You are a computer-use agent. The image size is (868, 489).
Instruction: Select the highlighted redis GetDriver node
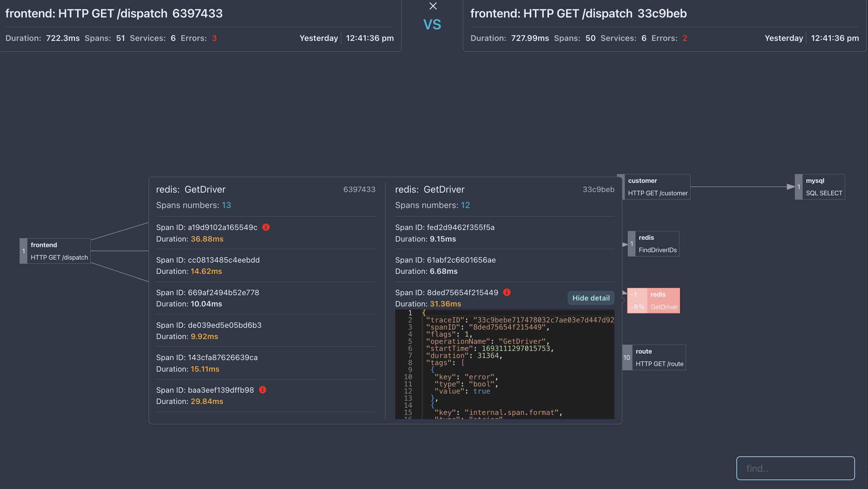(653, 301)
